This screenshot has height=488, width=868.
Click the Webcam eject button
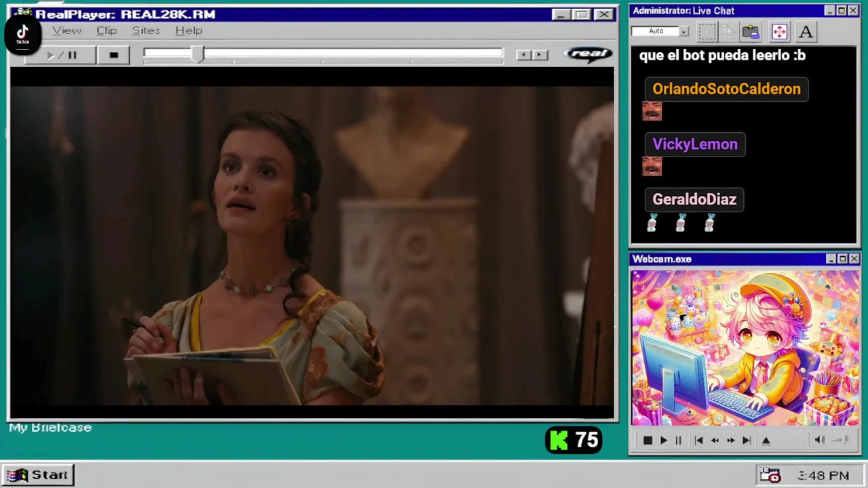(x=766, y=441)
